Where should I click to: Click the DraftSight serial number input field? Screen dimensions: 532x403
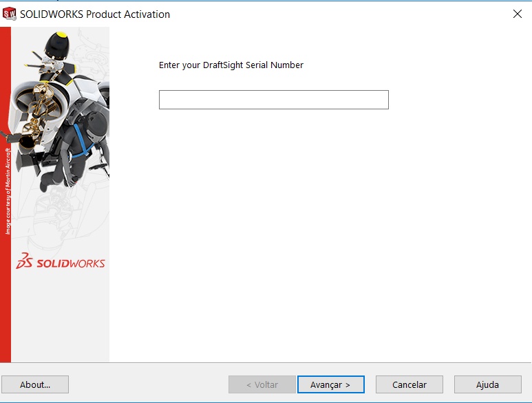click(x=273, y=100)
